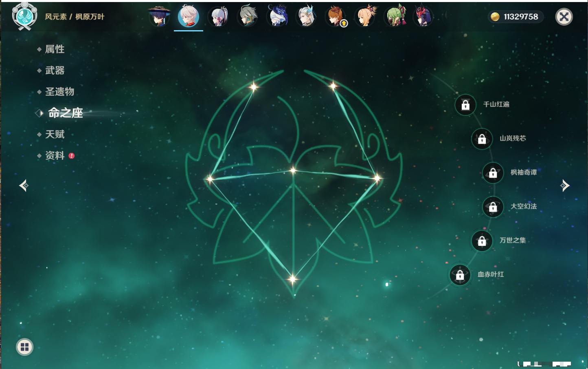Select the Tartaglia avatar with the upgrade arrow
Viewport: 588px width, 369px height.
(x=336, y=16)
